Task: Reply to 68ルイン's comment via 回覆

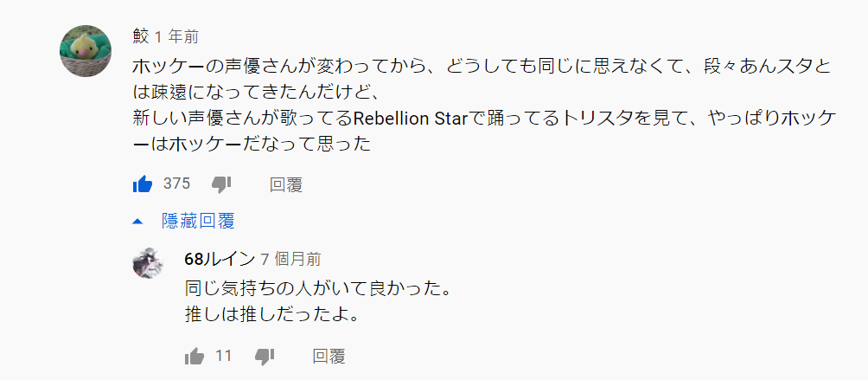Action: pyautogui.click(x=329, y=356)
